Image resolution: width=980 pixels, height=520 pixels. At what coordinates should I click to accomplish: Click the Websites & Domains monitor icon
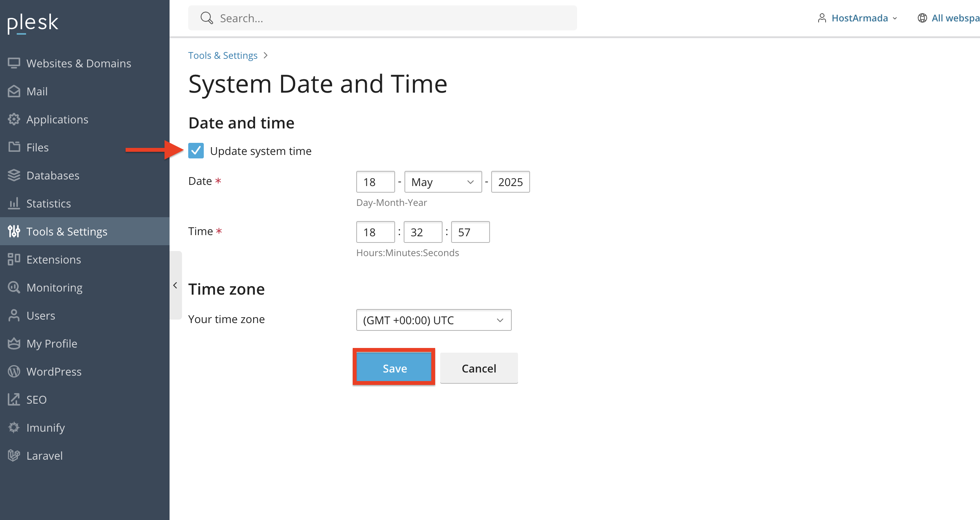pyautogui.click(x=14, y=63)
